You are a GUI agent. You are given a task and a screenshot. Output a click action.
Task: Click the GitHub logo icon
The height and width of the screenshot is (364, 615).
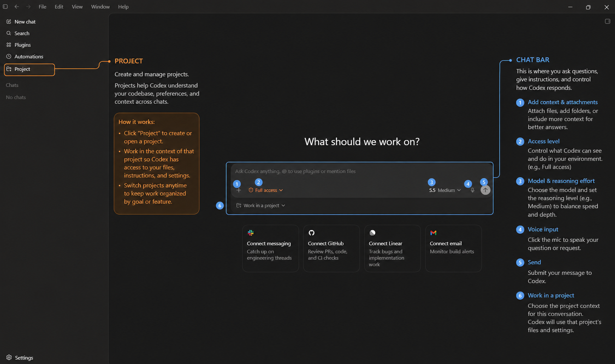(x=311, y=233)
